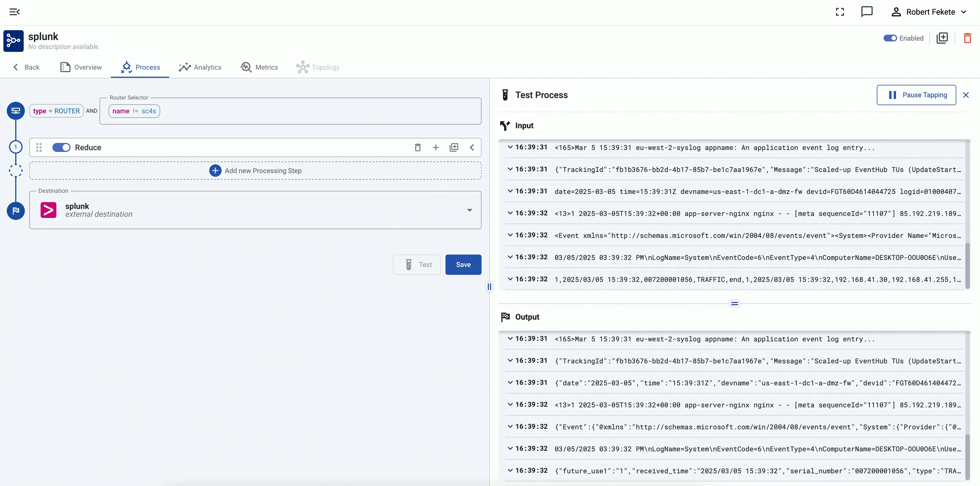Toggle the Enabled switch off
Image resolution: width=980 pixels, height=486 pixels.
click(890, 38)
